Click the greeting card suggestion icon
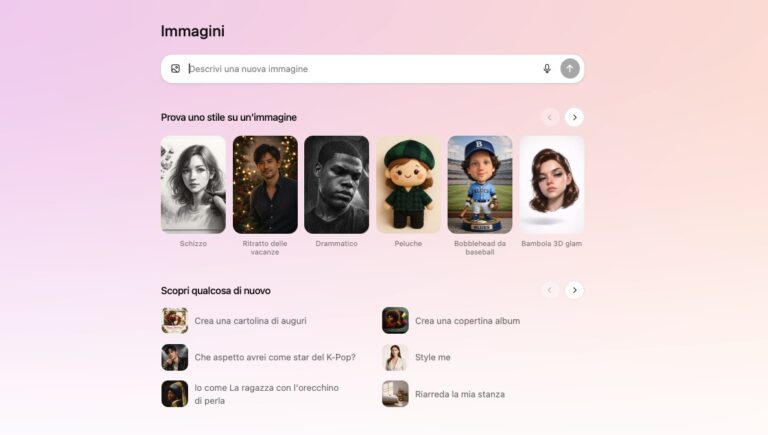Image resolution: width=768 pixels, height=435 pixels. pos(175,320)
